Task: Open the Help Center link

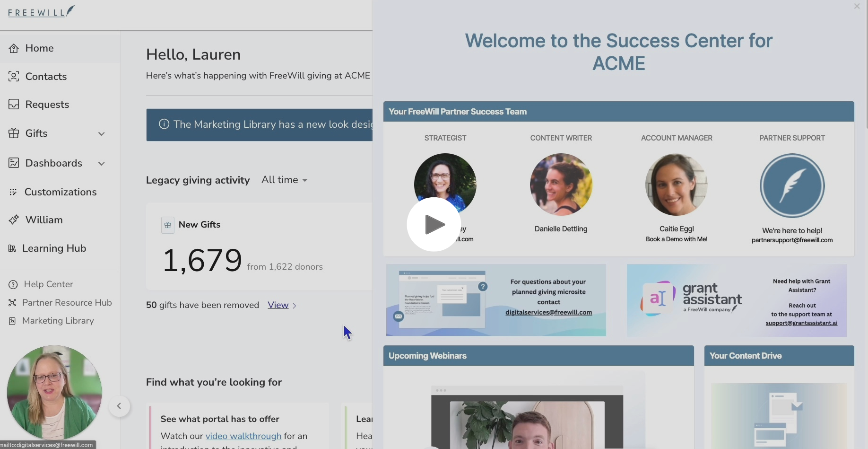Action: point(48,284)
